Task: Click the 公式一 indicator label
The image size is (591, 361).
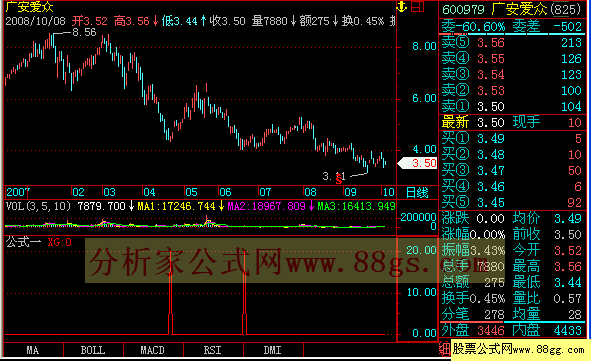Action: (x=23, y=242)
